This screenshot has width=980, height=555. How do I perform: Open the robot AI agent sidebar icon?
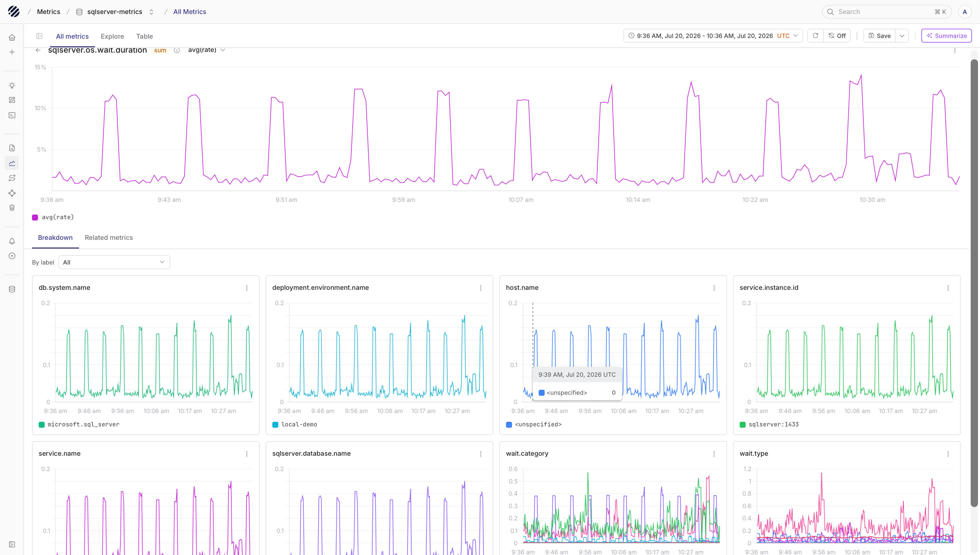point(12,208)
